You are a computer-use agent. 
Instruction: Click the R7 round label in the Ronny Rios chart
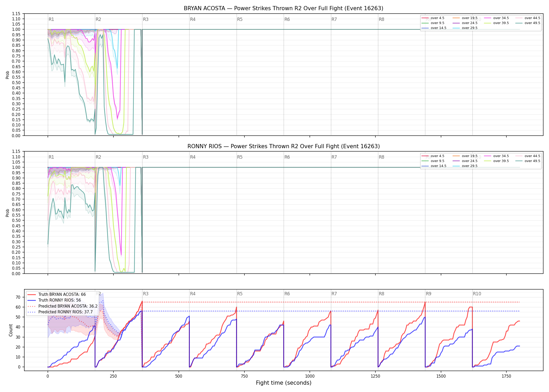pos(334,157)
